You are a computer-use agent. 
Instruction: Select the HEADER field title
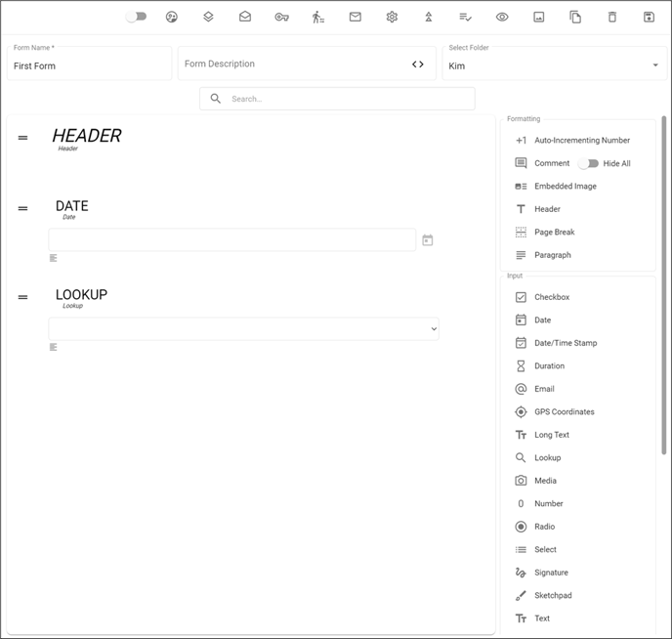(87, 136)
